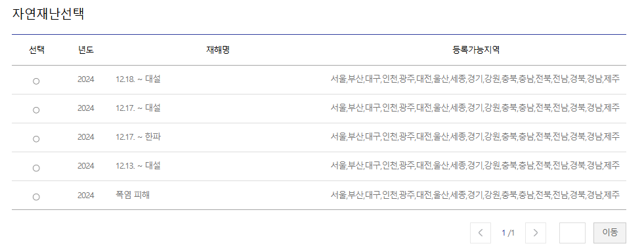Go to previous page with left chevron

pyautogui.click(x=481, y=233)
